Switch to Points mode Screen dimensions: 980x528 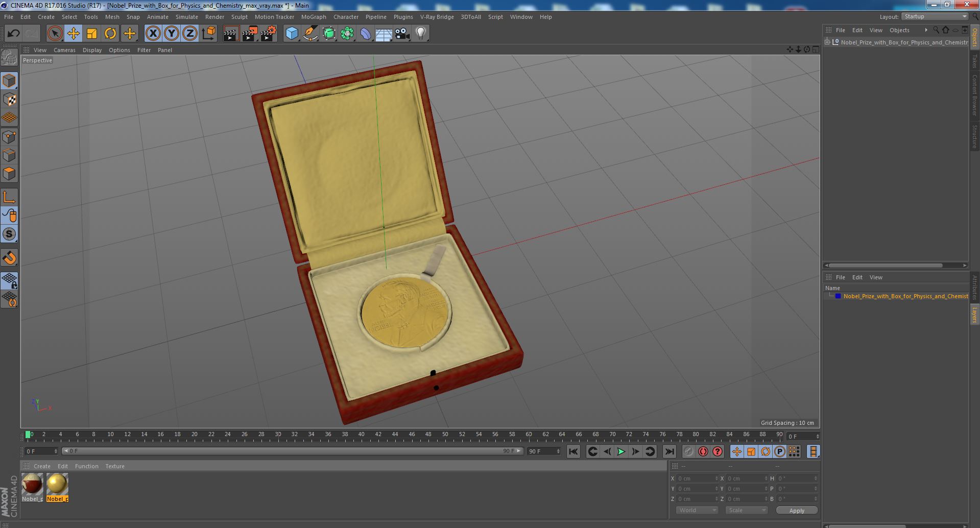(x=9, y=137)
